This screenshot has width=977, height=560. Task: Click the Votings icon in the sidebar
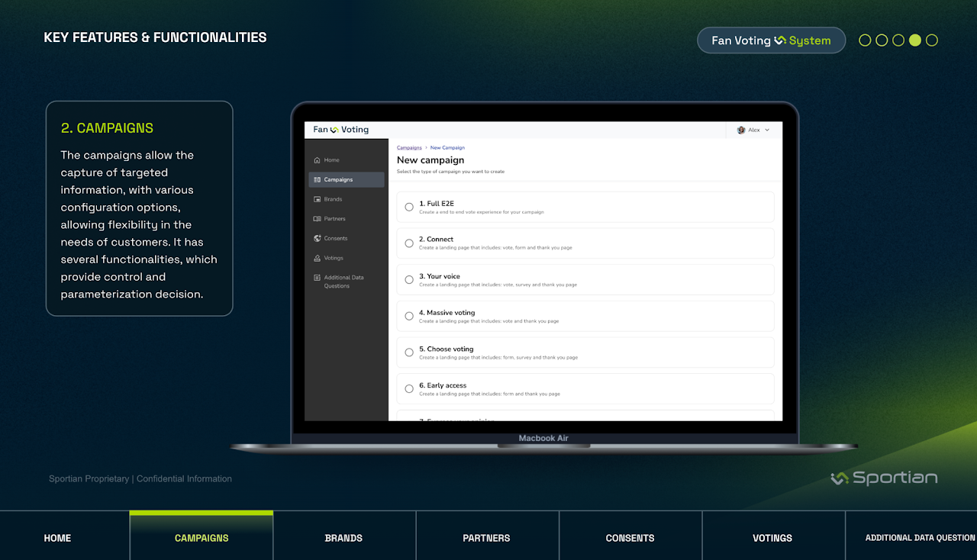[x=318, y=258]
